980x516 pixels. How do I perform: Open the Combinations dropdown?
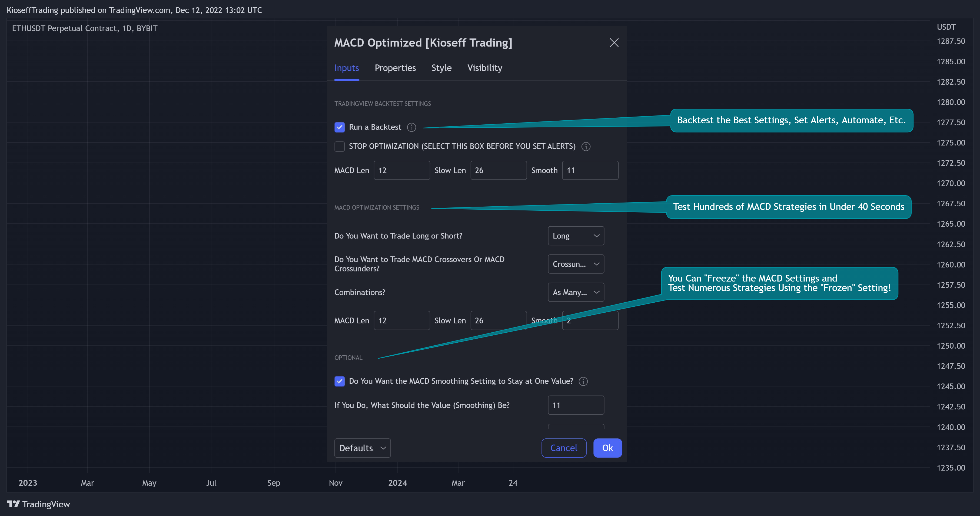[576, 292]
